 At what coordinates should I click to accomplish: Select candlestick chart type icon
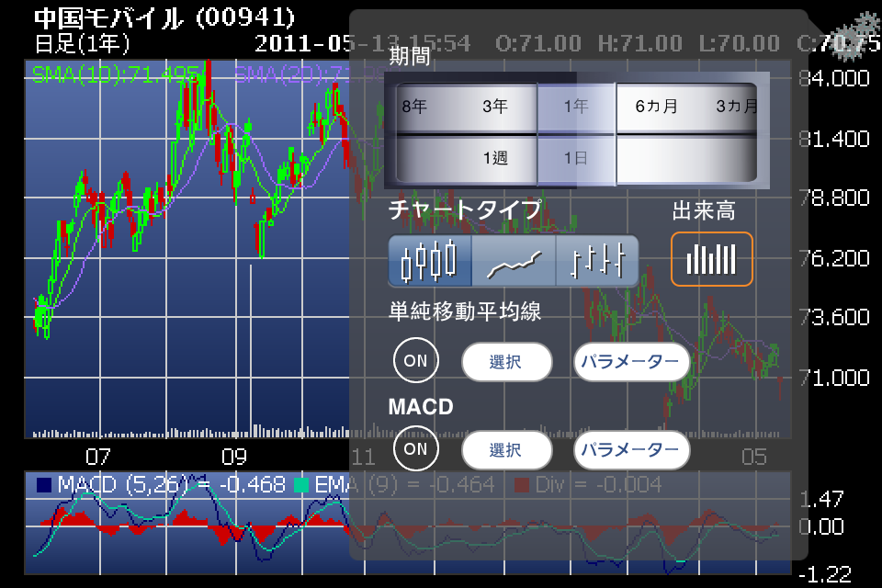pyautogui.click(x=430, y=261)
